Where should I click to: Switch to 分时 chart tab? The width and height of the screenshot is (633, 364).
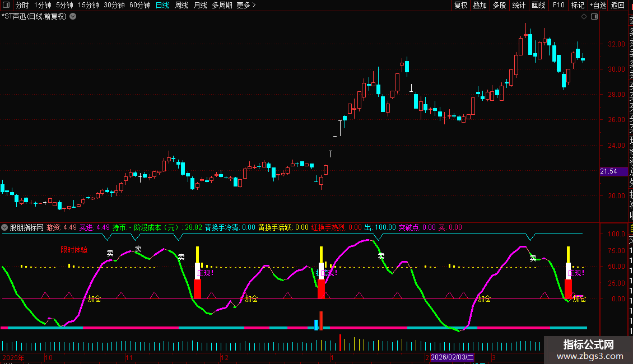point(22,5)
